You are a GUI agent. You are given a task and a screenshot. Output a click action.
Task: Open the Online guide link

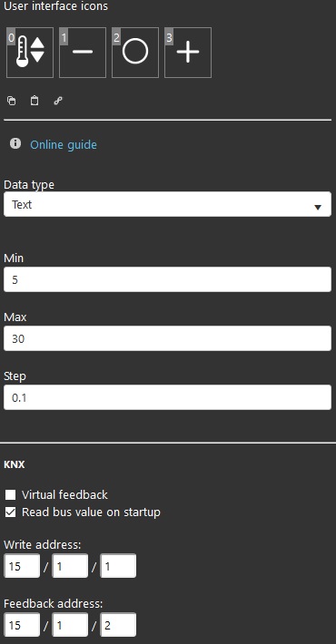[x=64, y=144]
